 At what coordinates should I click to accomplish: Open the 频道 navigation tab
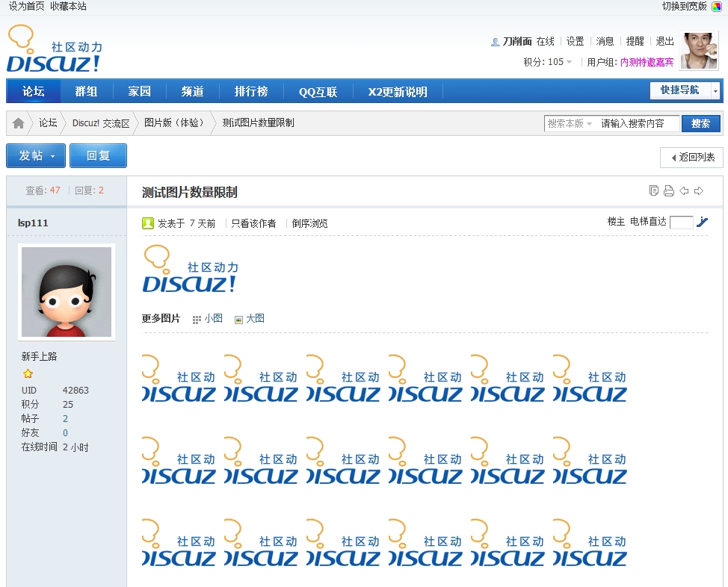coord(193,91)
